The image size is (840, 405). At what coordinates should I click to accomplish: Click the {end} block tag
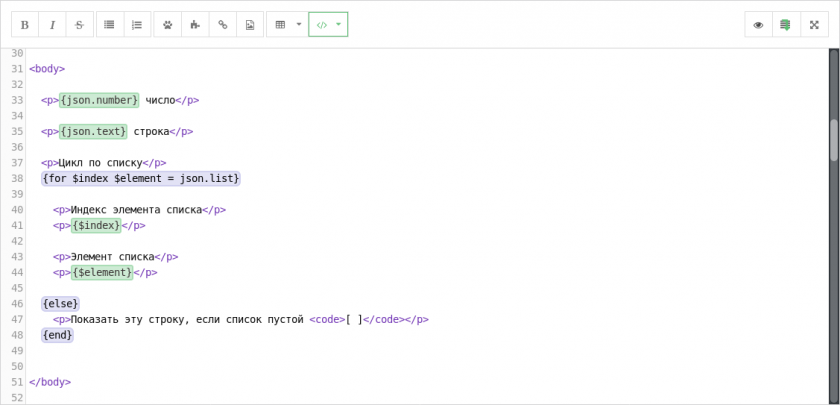(x=57, y=335)
